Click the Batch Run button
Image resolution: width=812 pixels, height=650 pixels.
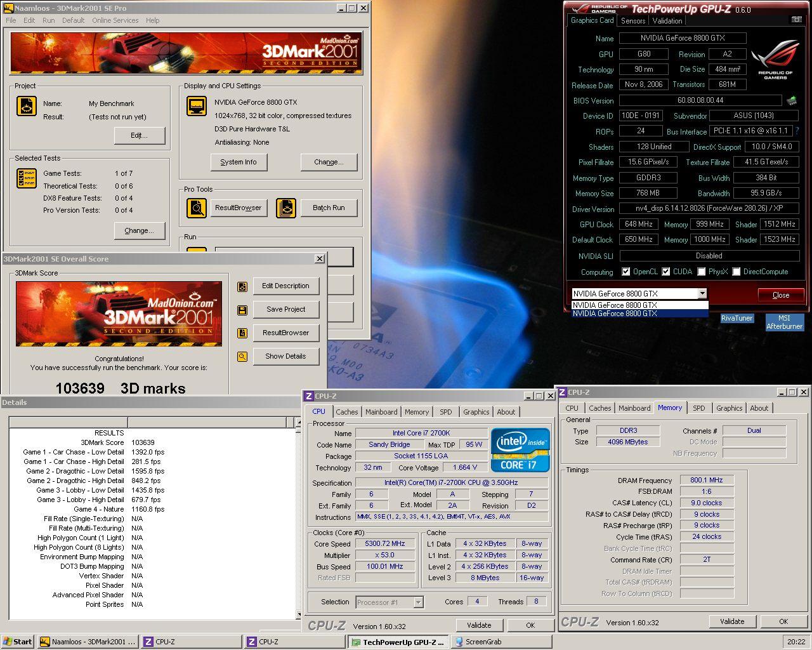329,208
